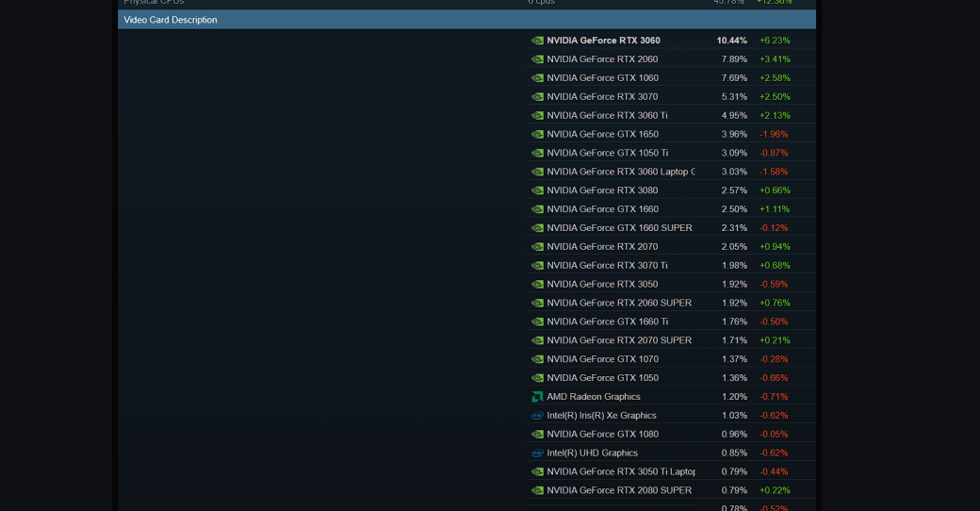Click the +1.11% change for GTX 1660
The width and height of the screenshot is (980, 511).
point(775,209)
